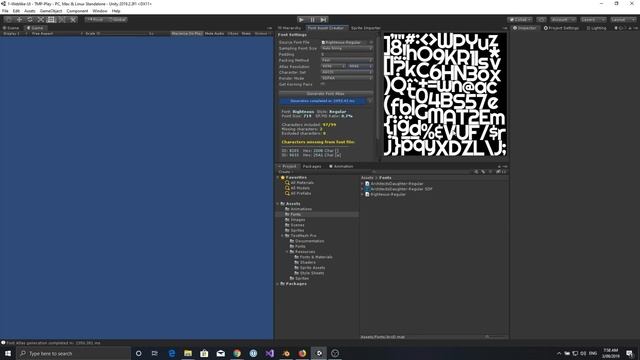Open Chrome from the Windows taskbar
640x360 pixels.
(x=237, y=353)
